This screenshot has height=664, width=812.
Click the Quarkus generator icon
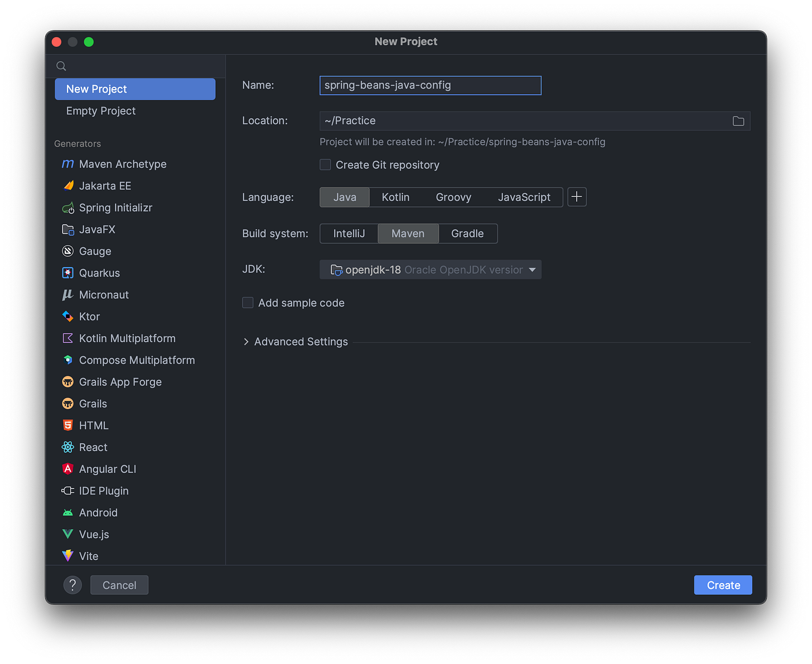[x=68, y=273]
